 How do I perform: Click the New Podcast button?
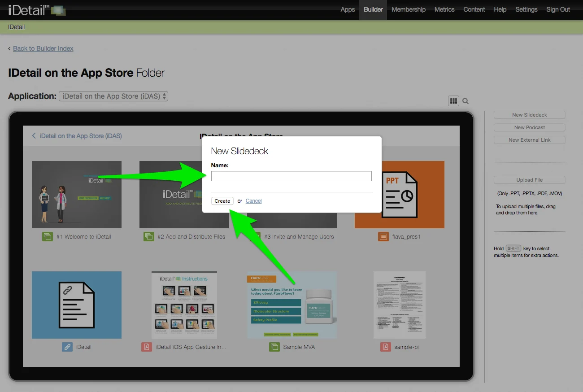click(530, 127)
